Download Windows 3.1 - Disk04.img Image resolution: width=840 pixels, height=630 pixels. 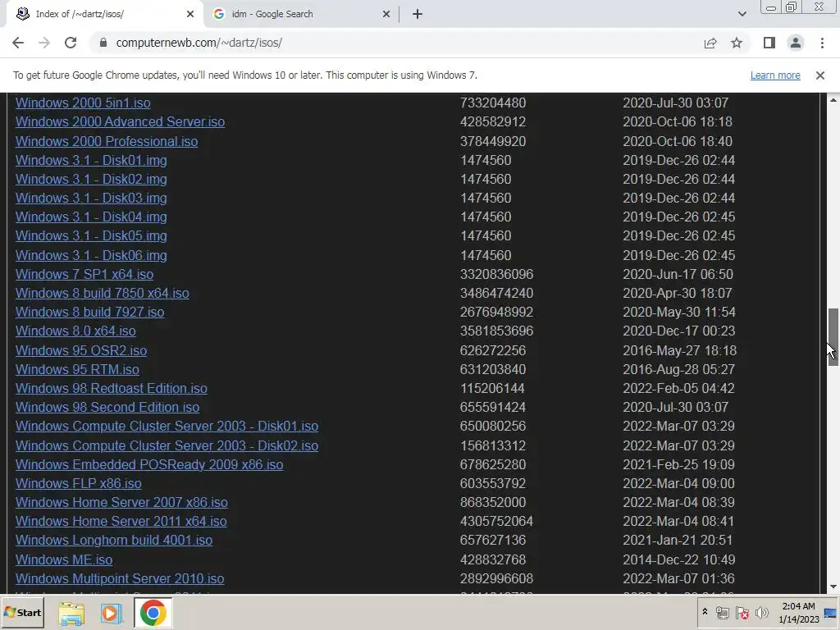[x=91, y=217]
